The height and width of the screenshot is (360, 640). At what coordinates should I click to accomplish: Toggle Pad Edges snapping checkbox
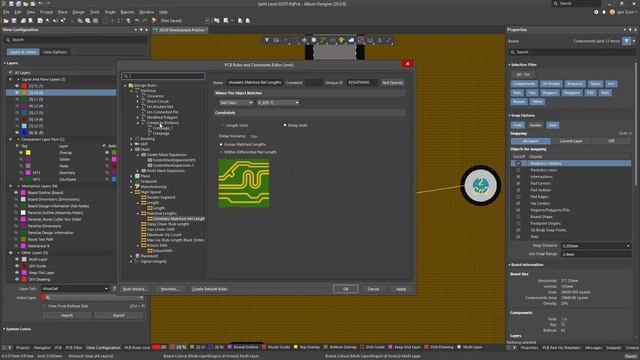518,197
